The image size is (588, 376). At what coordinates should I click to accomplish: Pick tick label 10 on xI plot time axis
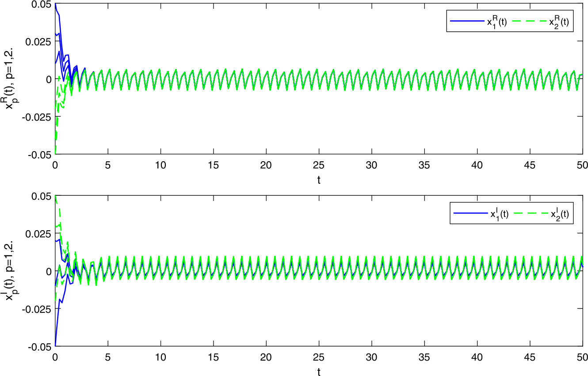[160, 356]
